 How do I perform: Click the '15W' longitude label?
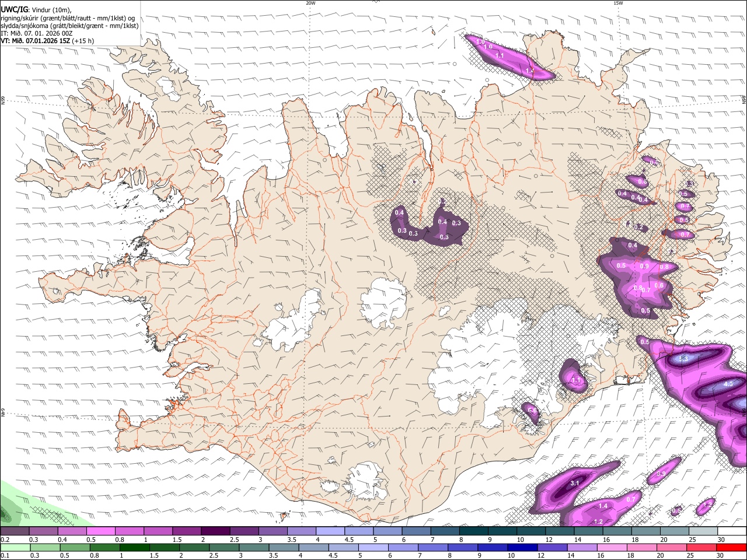click(x=618, y=3)
